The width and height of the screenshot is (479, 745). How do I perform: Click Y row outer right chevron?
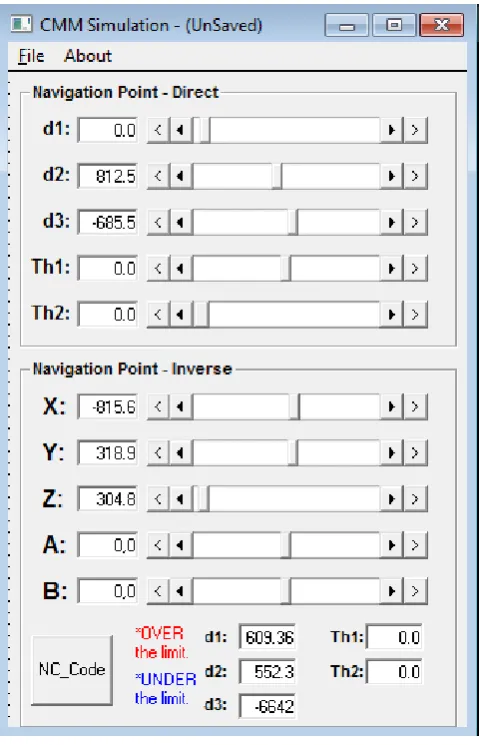[415, 453]
